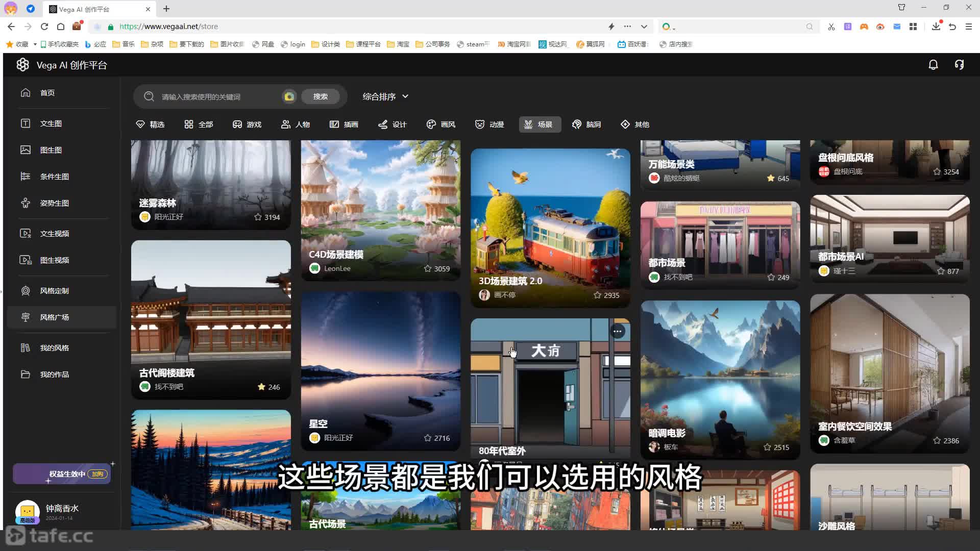Open more options on 80年代室外 card
This screenshot has height=551, width=980.
coord(618,332)
